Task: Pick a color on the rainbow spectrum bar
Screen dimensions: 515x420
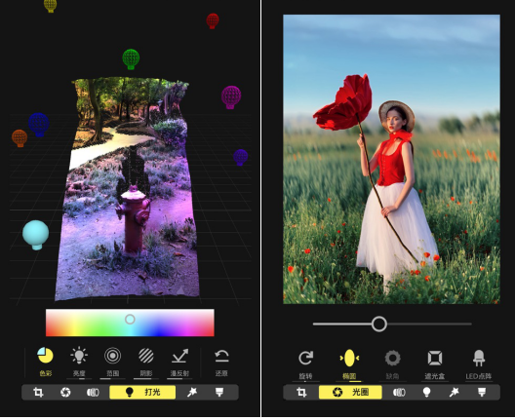Action: 130,323
